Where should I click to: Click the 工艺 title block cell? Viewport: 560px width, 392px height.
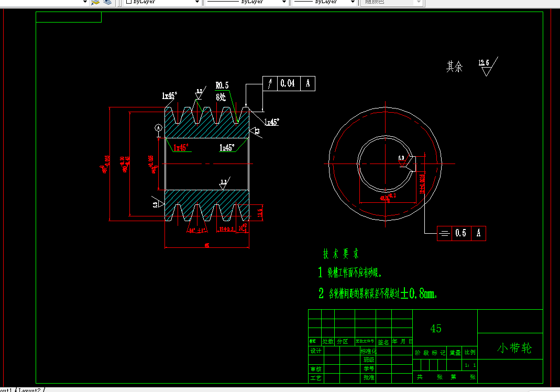click(x=316, y=378)
